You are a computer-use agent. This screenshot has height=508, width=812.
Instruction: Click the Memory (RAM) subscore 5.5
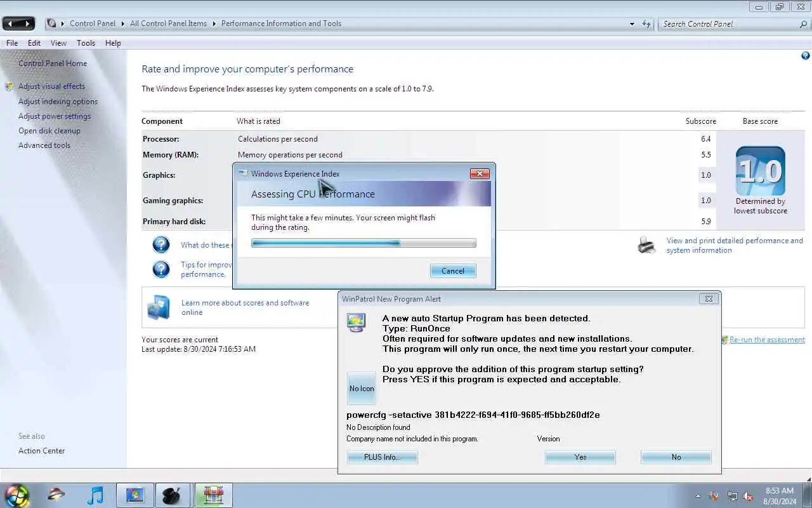pyautogui.click(x=706, y=155)
